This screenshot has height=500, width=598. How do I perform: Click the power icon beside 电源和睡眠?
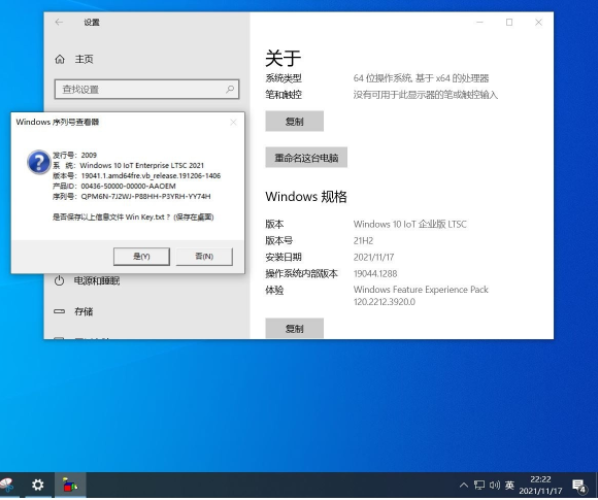(59, 281)
